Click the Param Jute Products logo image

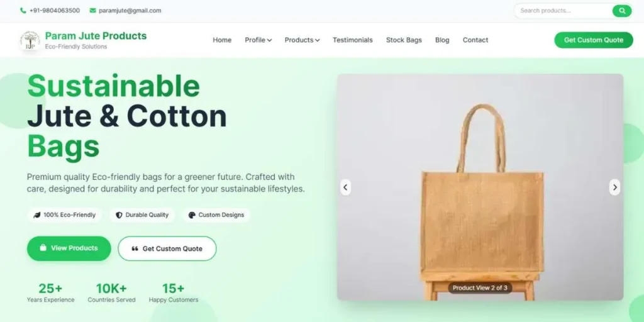click(x=30, y=41)
